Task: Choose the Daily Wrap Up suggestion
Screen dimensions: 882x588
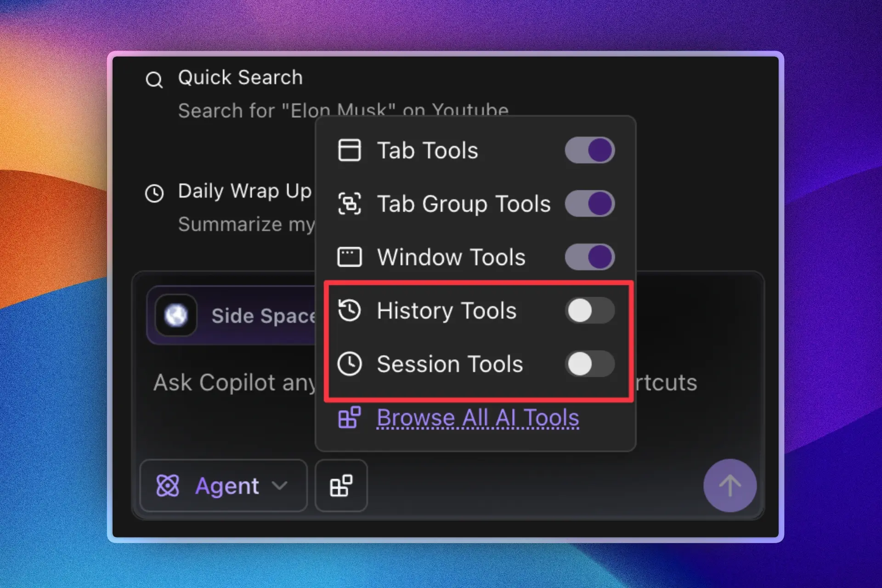Action: pos(244,191)
